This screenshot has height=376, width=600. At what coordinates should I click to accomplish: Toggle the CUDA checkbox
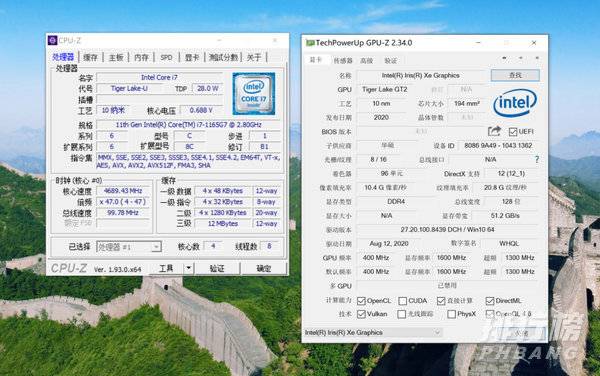pos(402,301)
